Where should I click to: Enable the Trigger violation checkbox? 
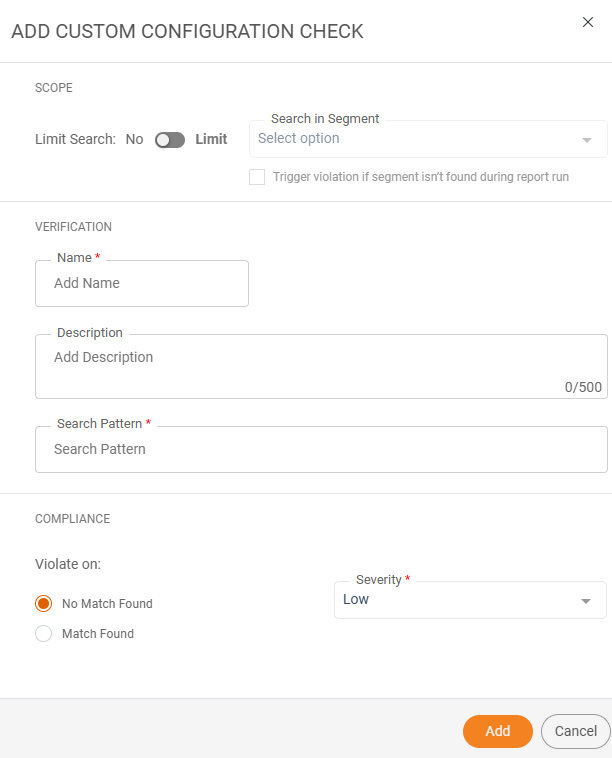[257, 177]
